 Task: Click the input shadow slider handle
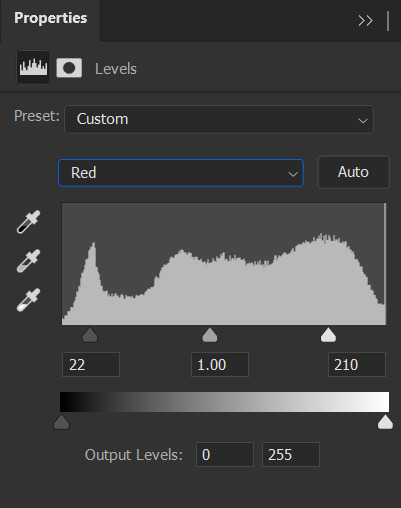coord(90,335)
